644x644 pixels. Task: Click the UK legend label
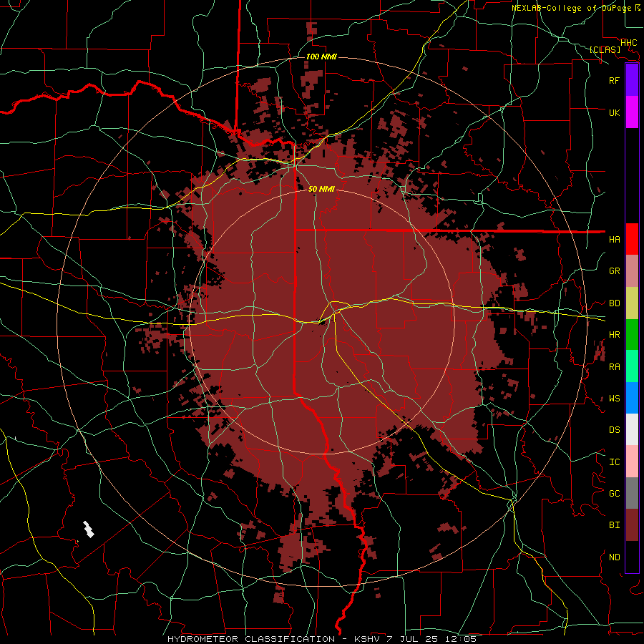pos(615,112)
